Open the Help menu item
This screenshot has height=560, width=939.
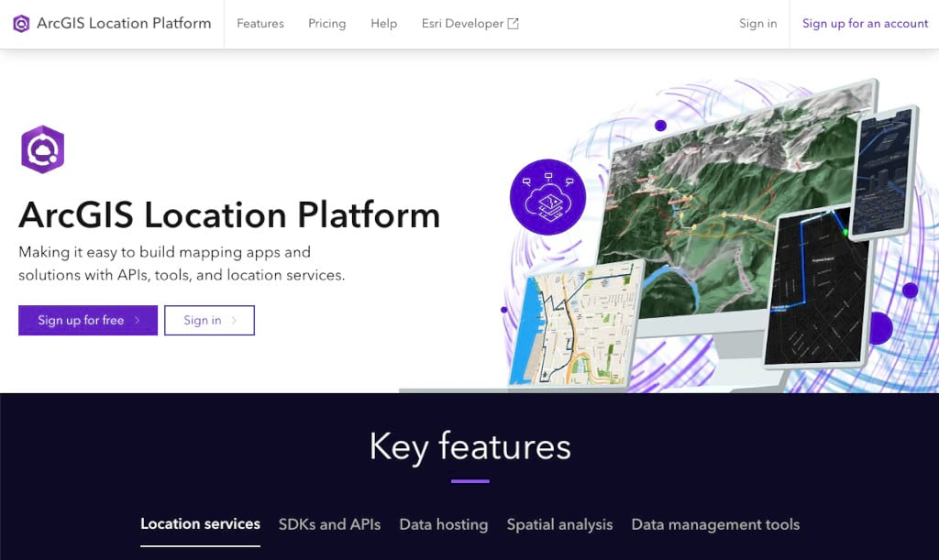coord(383,23)
